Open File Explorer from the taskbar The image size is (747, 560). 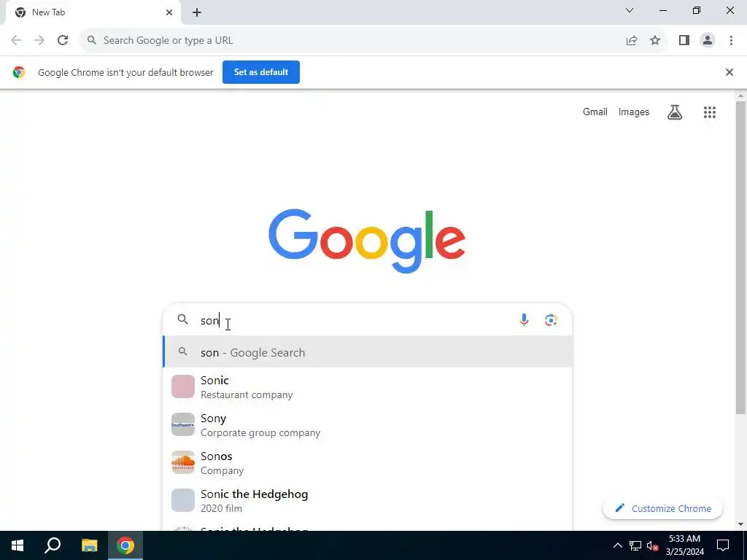click(x=89, y=545)
